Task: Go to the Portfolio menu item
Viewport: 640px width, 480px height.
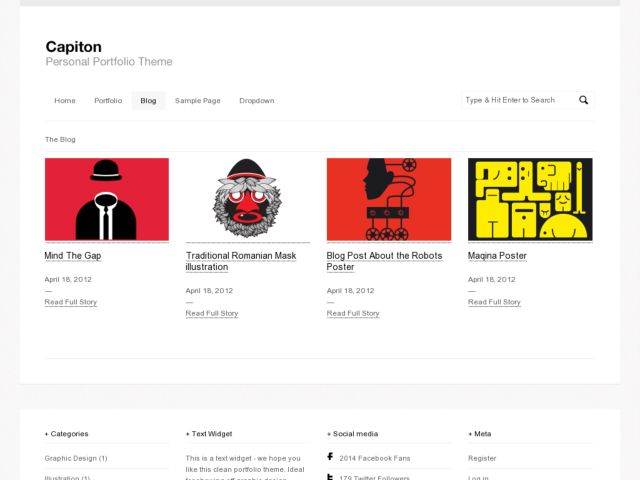Action: click(x=108, y=101)
